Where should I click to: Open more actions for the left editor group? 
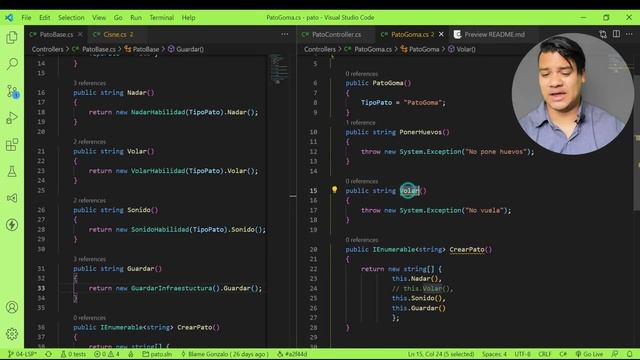click(x=284, y=34)
